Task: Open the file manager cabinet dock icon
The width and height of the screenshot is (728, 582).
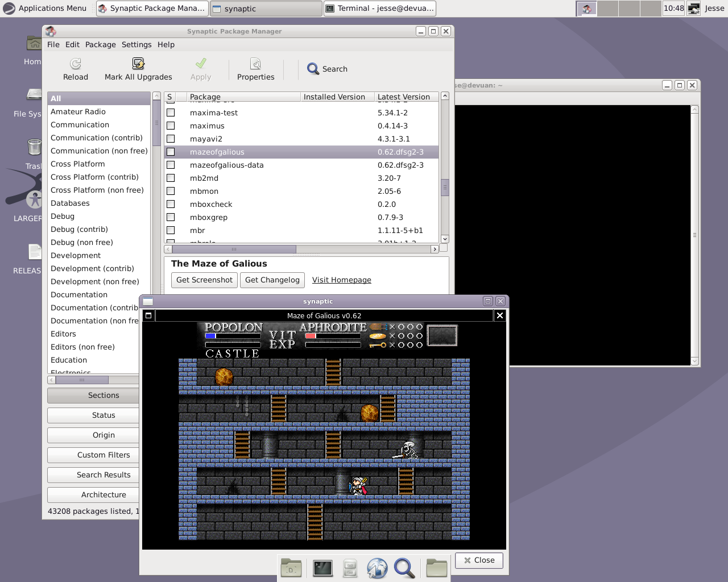Action: click(x=350, y=568)
